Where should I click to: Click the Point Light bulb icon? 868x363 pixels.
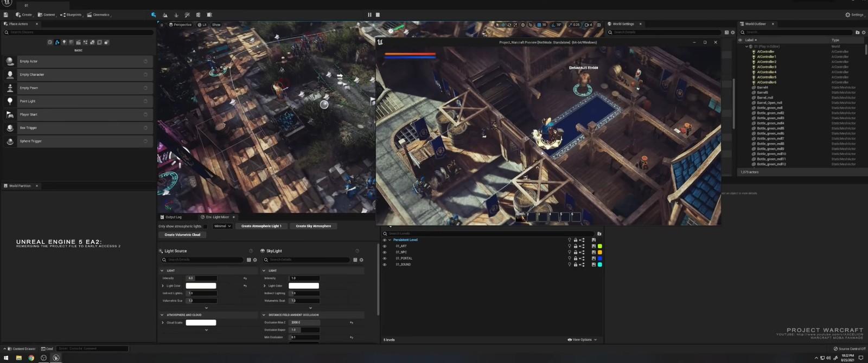pos(10,101)
